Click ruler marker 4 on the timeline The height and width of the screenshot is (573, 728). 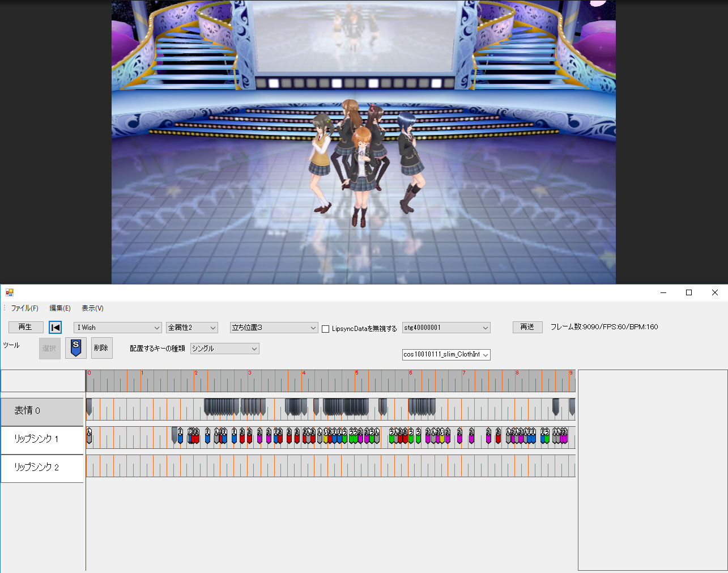tap(304, 373)
